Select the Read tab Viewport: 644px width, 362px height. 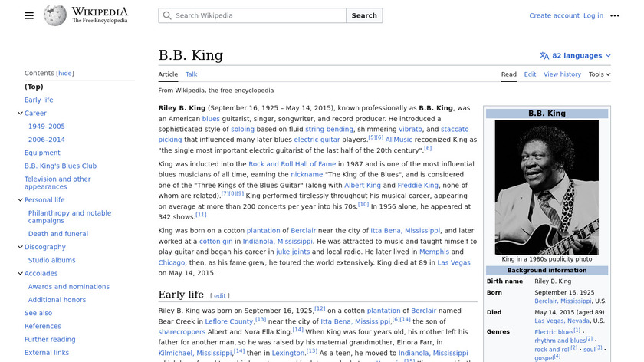click(x=508, y=74)
